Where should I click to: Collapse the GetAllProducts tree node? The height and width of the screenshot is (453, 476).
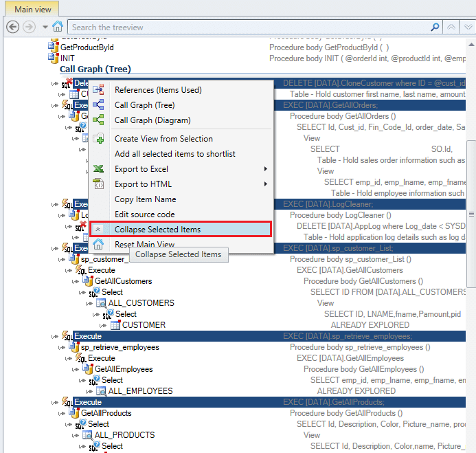click(x=61, y=414)
